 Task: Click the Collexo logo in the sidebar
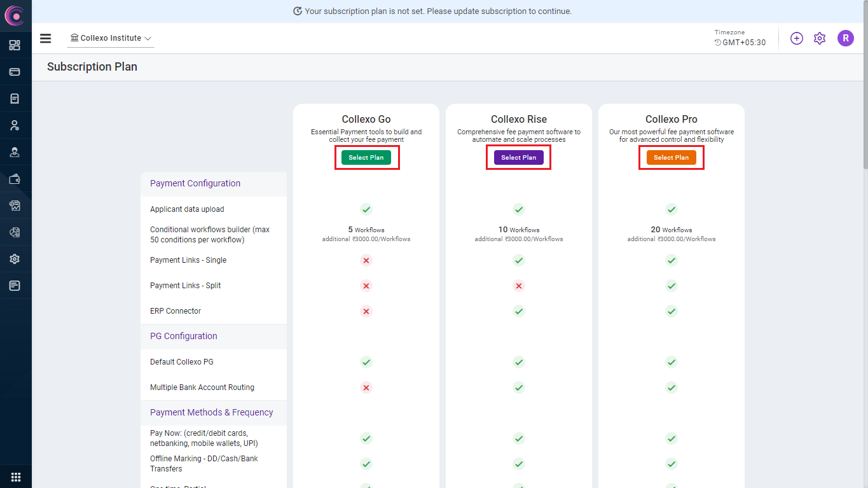[15, 15]
